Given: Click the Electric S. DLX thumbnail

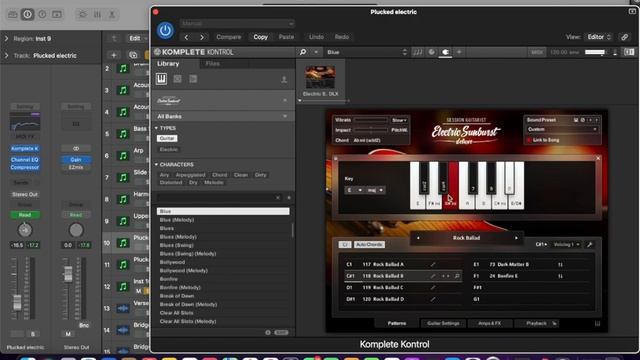Looking at the screenshot, I should tap(320, 77).
